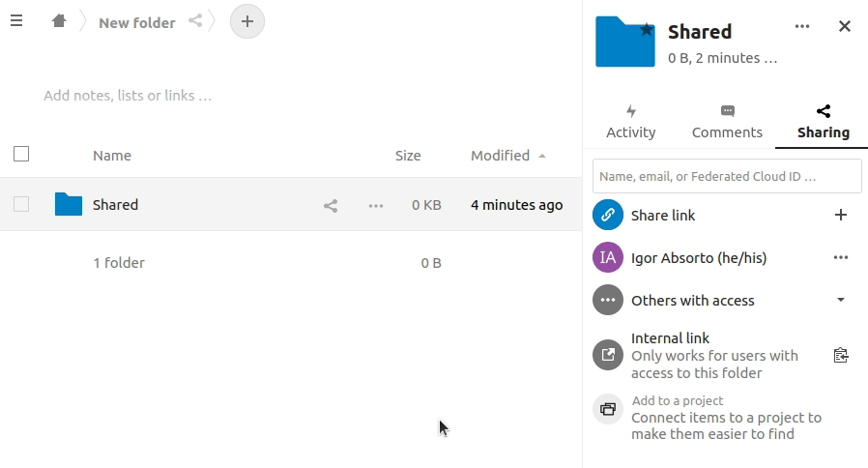Viewport: 868px width, 468px height.
Task: Click the share icon in Shared folder row
Action: (331, 205)
